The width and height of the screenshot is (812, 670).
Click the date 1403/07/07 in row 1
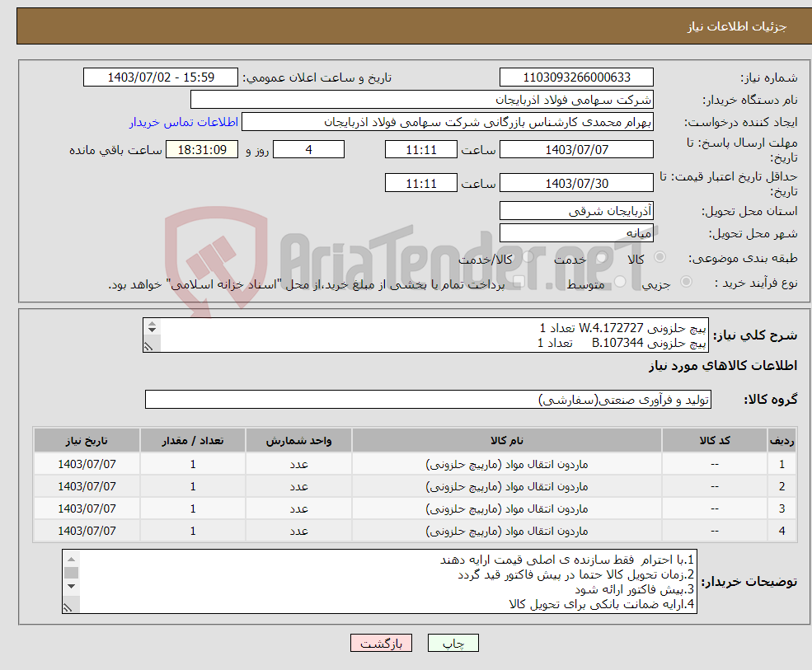[87, 465]
